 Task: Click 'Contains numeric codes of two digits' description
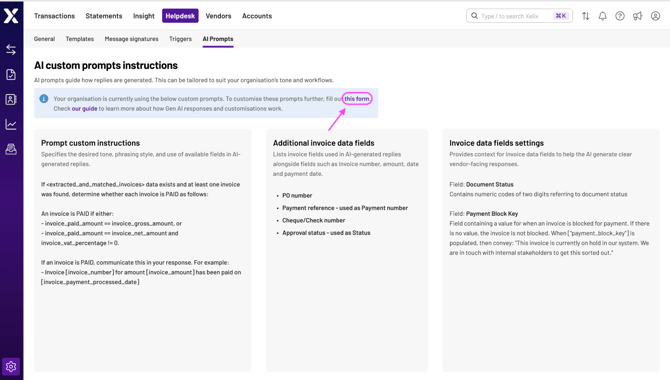[538, 194]
